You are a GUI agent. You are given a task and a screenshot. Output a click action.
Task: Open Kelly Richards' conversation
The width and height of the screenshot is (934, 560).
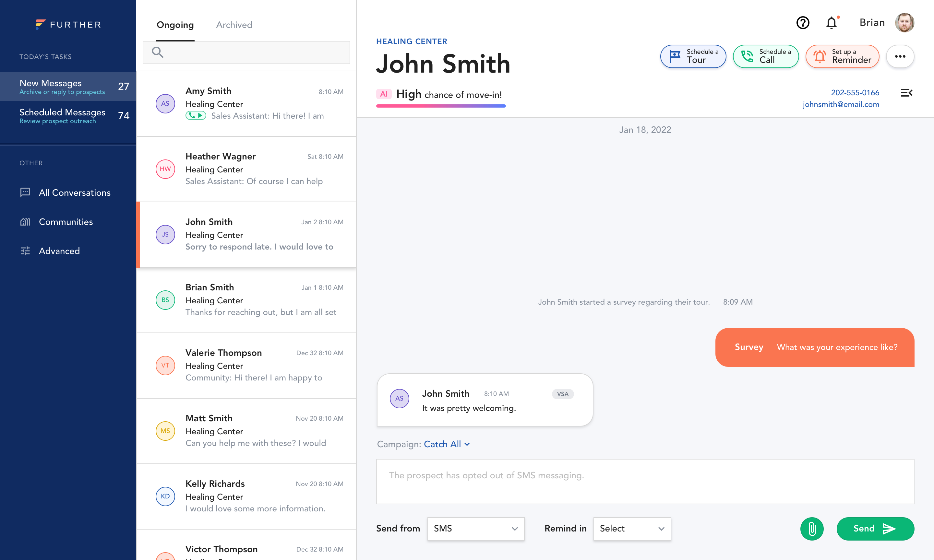click(x=246, y=496)
